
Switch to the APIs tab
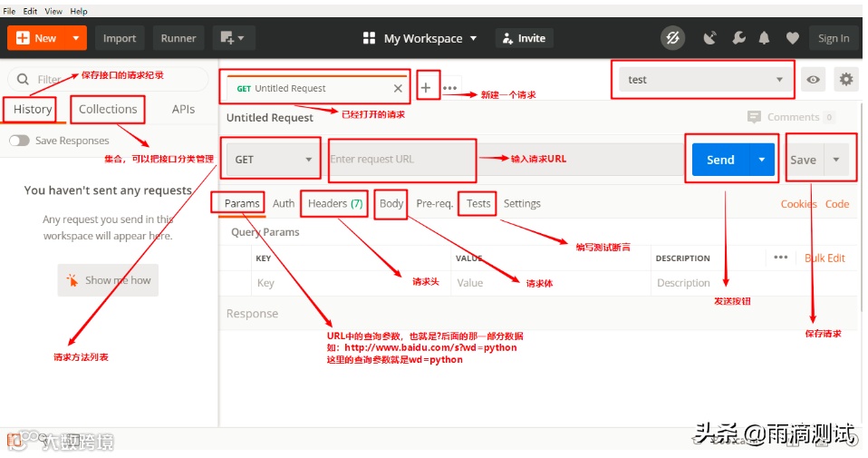(x=183, y=109)
